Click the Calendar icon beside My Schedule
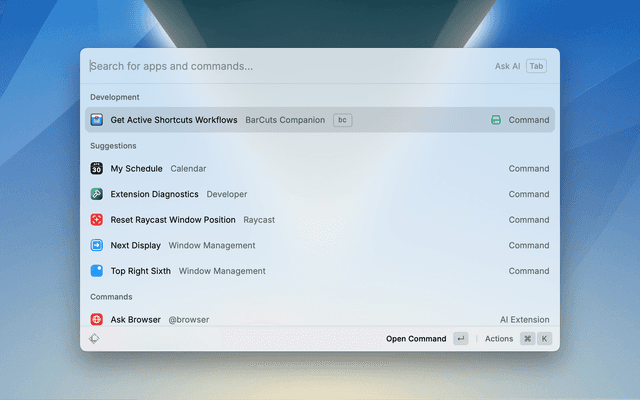640x400 pixels. point(96,169)
